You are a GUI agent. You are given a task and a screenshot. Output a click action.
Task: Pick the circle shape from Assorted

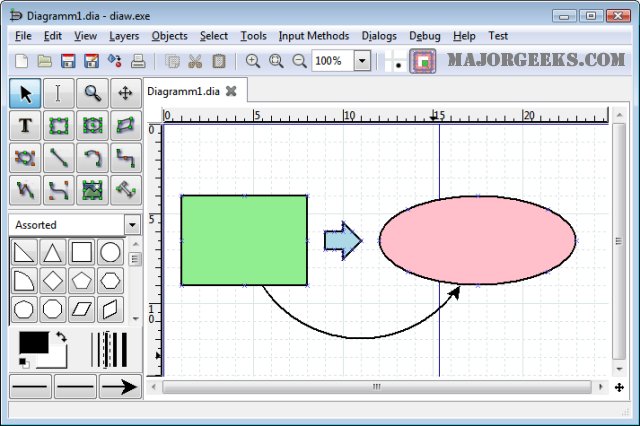pos(110,252)
